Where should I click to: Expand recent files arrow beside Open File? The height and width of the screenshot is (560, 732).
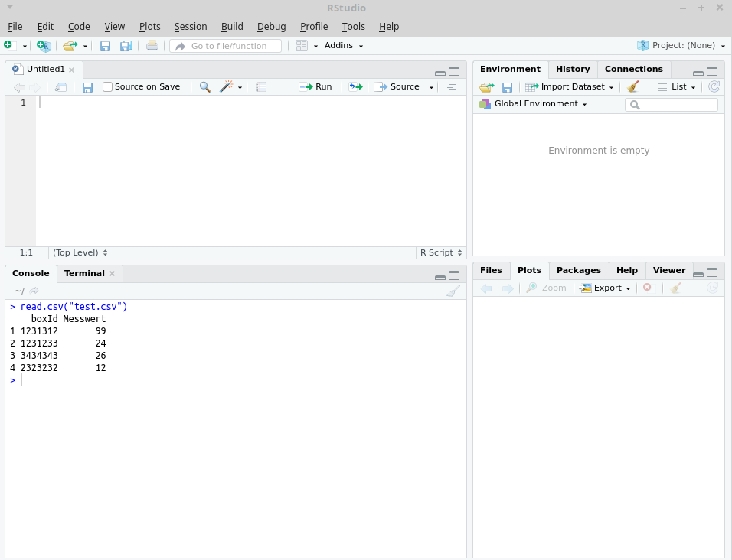coord(85,46)
